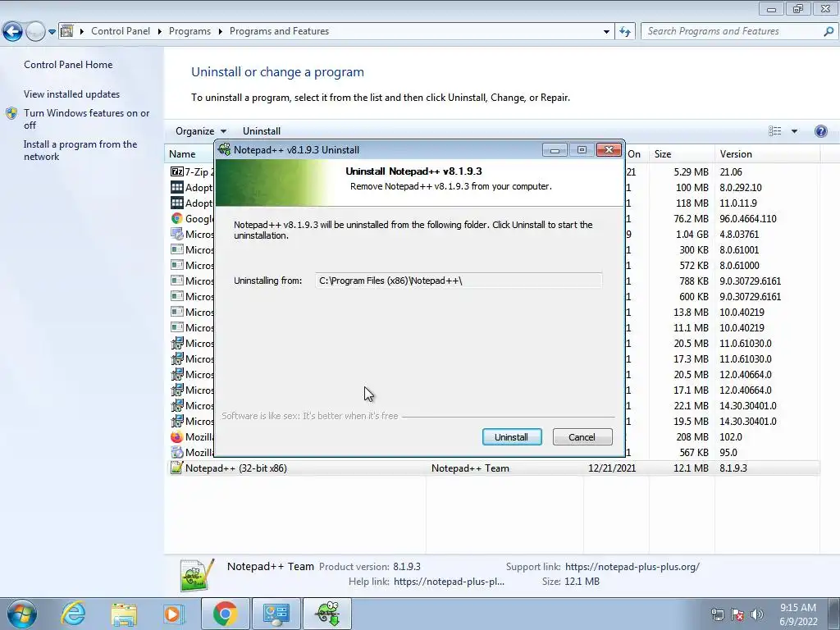This screenshot has height=630, width=840.
Task: Open the notepad-plus-plus.org support link
Action: click(x=632, y=567)
